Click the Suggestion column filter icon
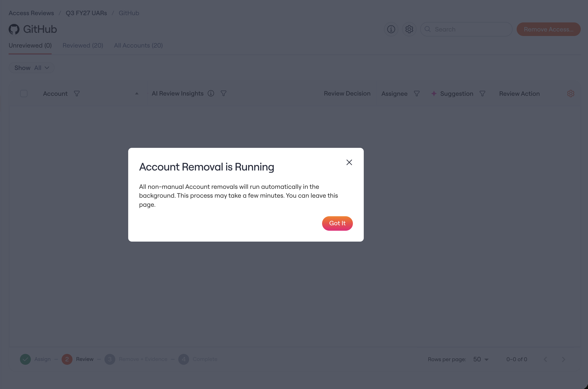The height and width of the screenshot is (389, 588). tap(482, 94)
